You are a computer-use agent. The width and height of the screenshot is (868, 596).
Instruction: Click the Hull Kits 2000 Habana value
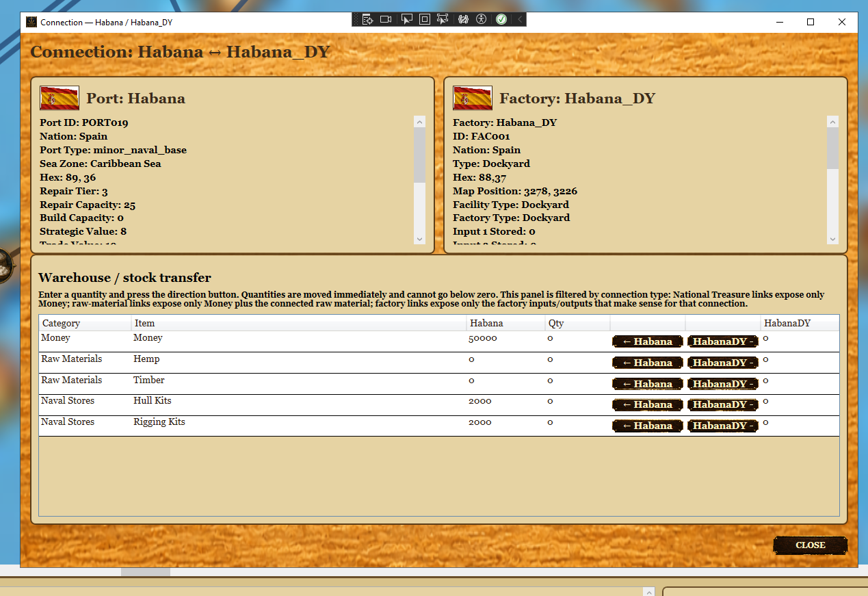coord(480,401)
